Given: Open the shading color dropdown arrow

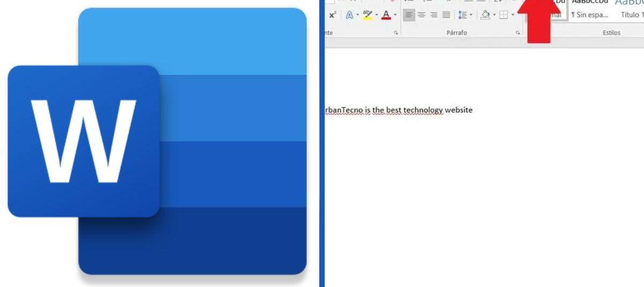Looking at the screenshot, I should click(494, 15).
